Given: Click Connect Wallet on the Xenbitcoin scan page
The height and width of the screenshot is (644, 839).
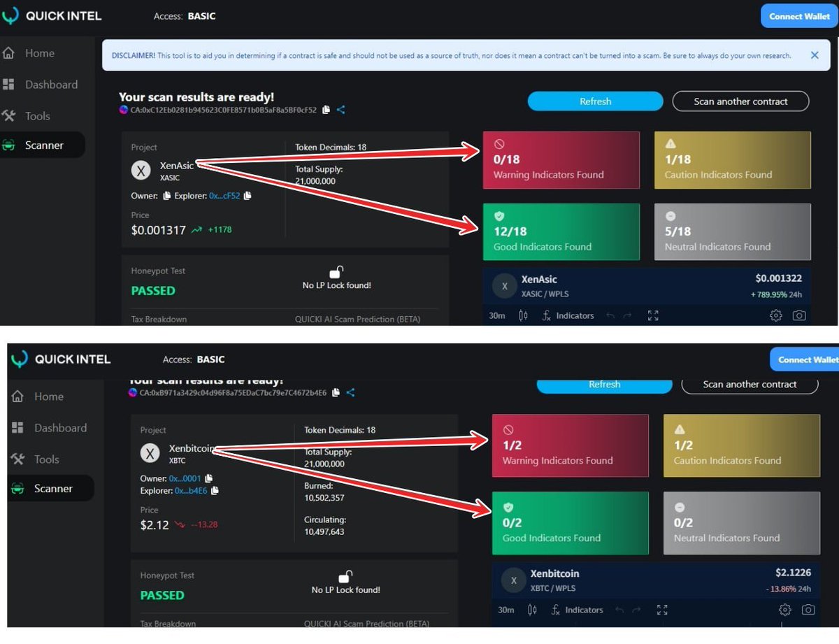Looking at the screenshot, I should tap(804, 359).
